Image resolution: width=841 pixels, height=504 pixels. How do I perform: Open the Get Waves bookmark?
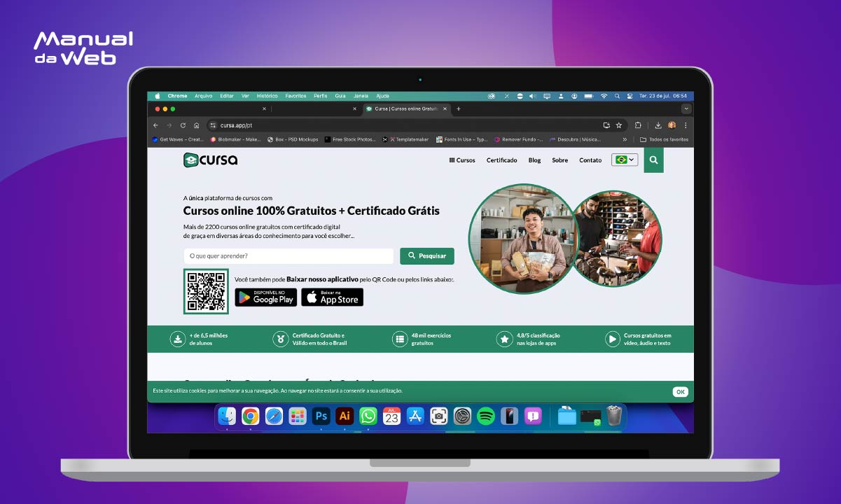tap(178, 139)
